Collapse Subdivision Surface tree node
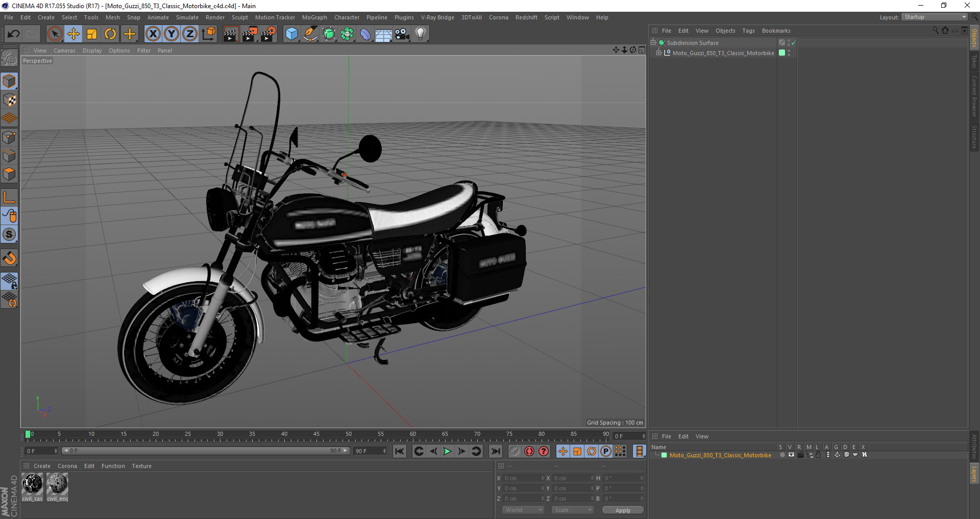Screen dimensions: 980x519 coord(653,42)
